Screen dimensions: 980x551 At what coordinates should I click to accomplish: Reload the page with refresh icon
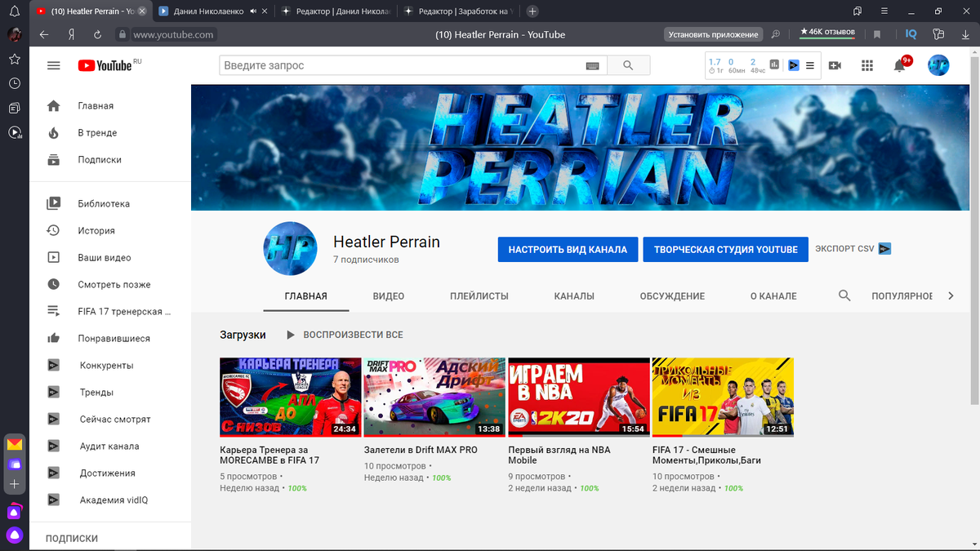97,34
